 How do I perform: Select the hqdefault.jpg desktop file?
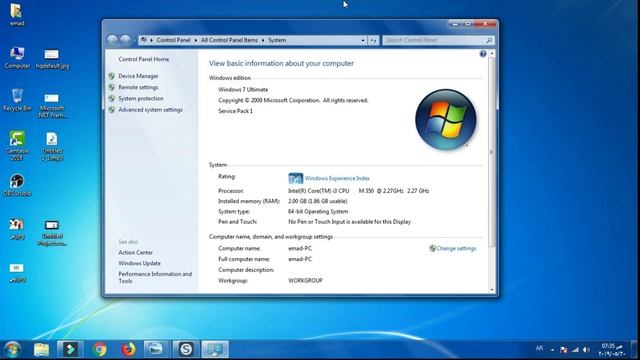[x=52, y=58]
